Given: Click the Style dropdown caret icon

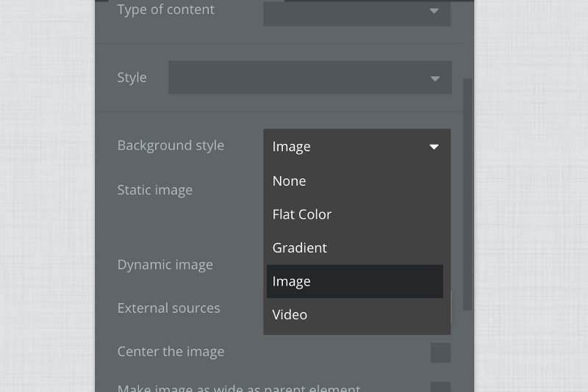Looking at the screenshot, I should pos(434,79).
